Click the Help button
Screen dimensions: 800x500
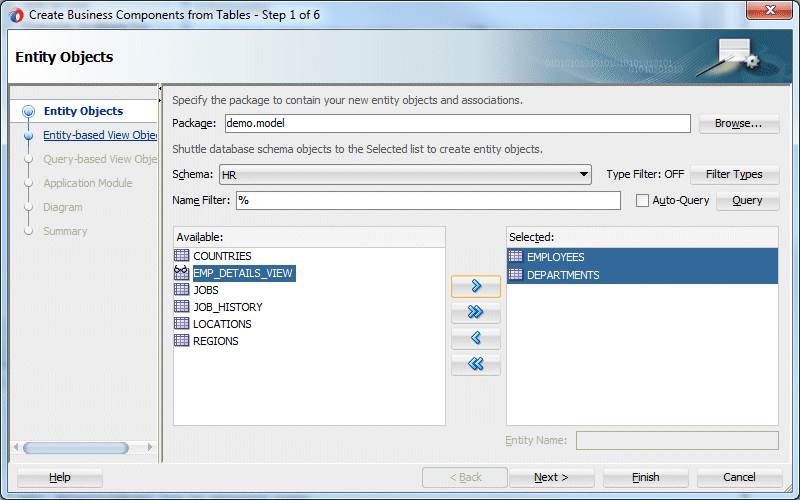60,478
